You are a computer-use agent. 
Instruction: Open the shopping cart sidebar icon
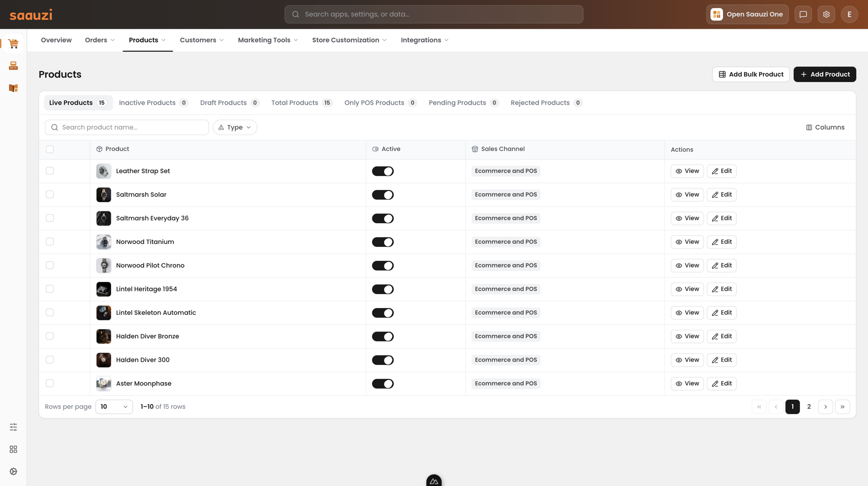(13, 44)
